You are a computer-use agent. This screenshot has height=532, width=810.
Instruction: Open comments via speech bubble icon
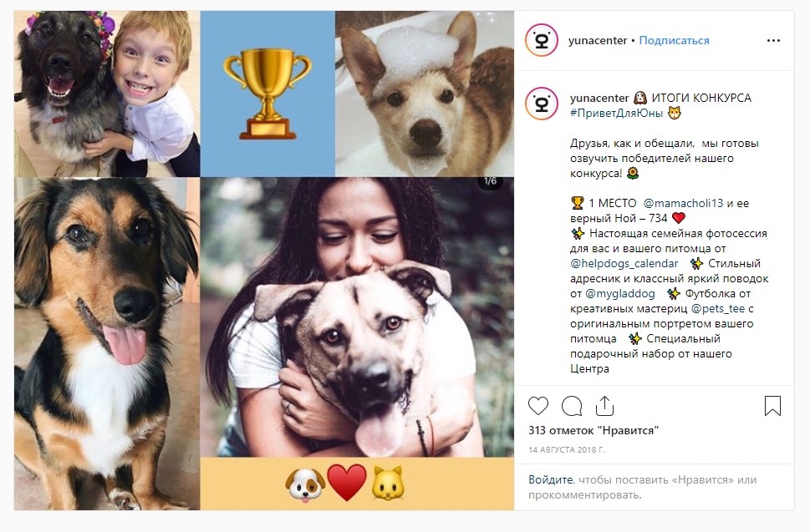(572, 406)
